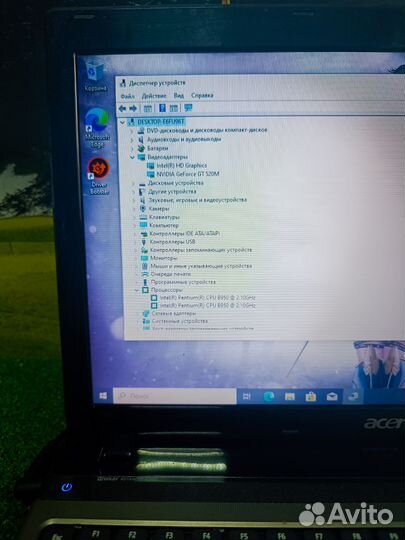Select the first Intel Pentium CPU B950 entry
The image size is (405, 540).
click(x=208, y=298)
